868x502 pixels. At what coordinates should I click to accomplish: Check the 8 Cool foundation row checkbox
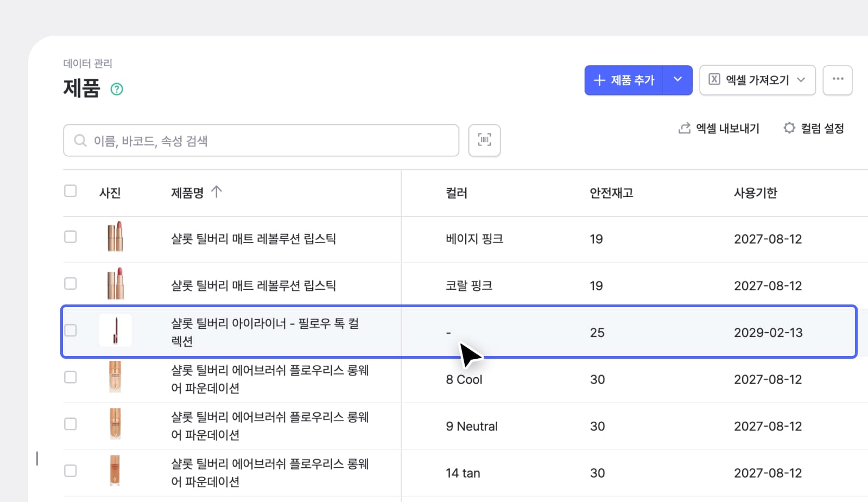tap(71, 377)
